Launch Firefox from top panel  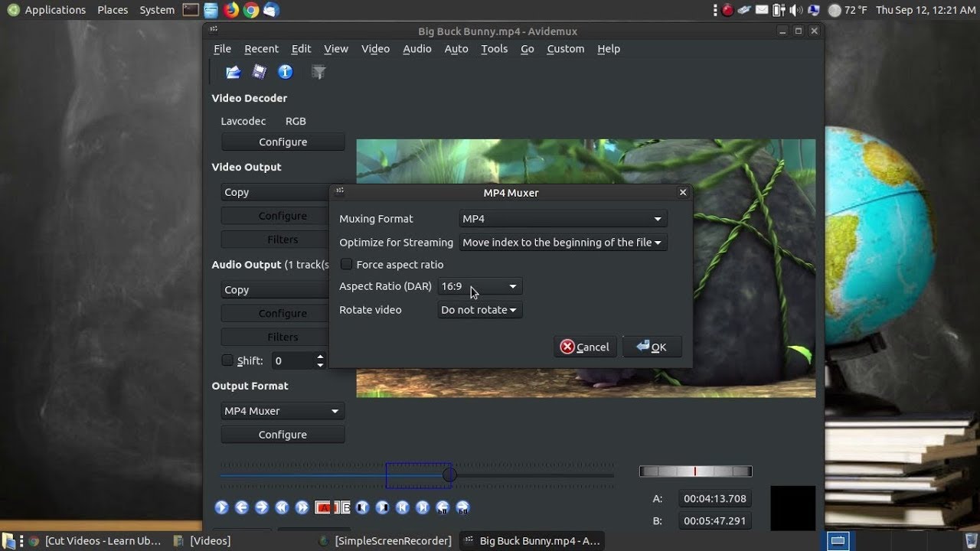click(230, 10)
